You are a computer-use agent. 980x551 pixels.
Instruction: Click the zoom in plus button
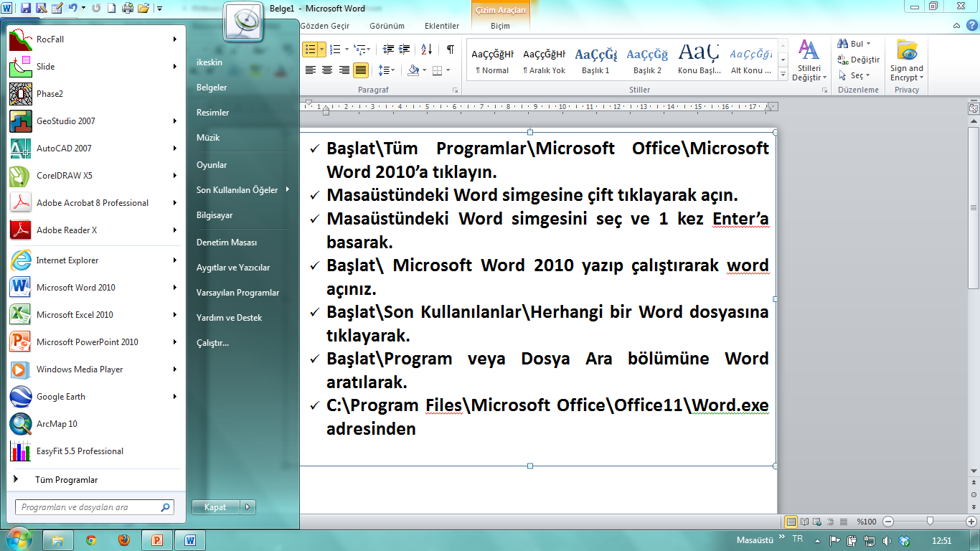tap(971, 522)
